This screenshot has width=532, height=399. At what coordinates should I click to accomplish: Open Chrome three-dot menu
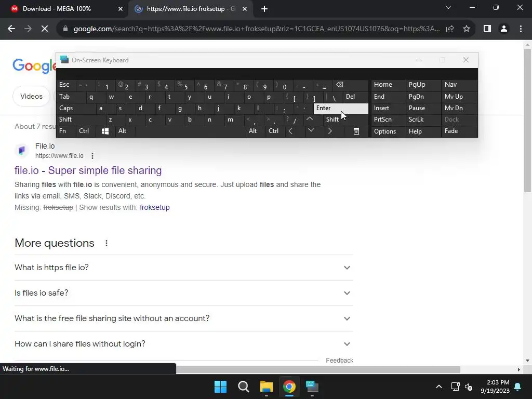(x=521, y=29)
